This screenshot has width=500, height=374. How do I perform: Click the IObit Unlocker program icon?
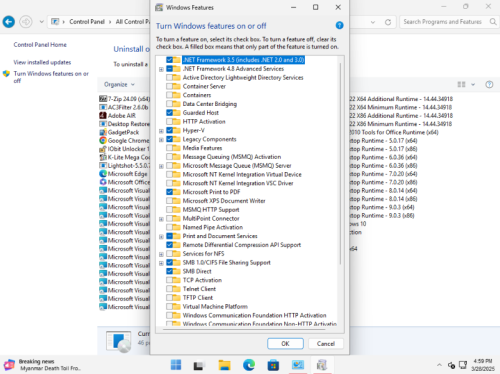click(x=103, y=149)
